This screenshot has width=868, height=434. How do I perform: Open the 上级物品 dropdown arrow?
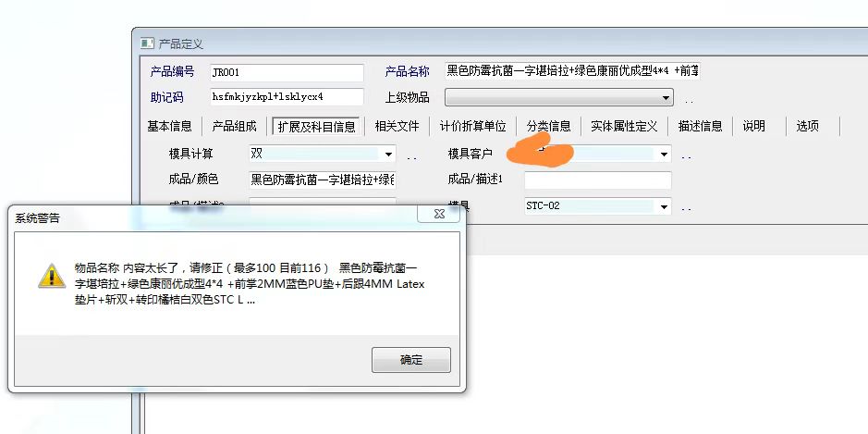[x=666, y=97]
